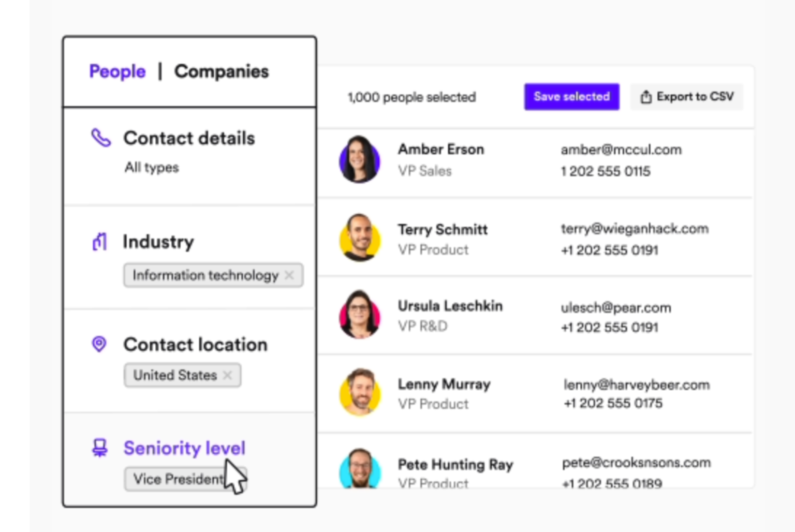795x532 pixels.
Task: Expand the Industry filter section
Action: point(158,242)
